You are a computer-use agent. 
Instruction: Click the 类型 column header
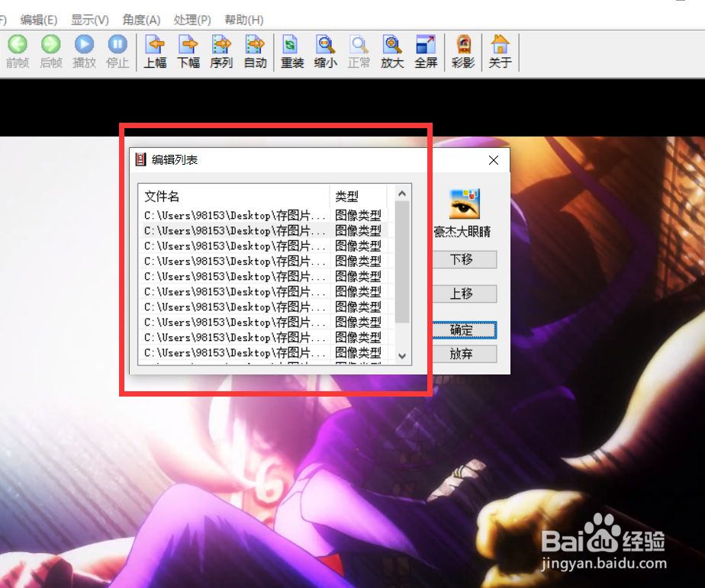[x=358, y=196]
